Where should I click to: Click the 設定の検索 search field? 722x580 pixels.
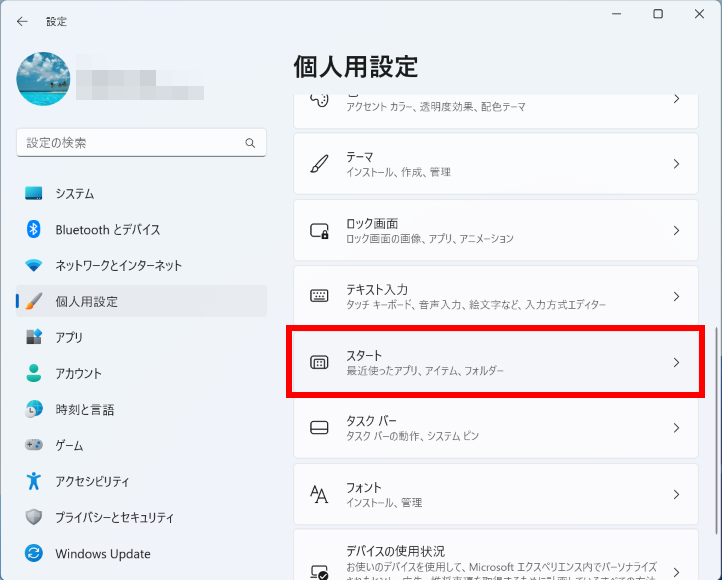point(141,143)
